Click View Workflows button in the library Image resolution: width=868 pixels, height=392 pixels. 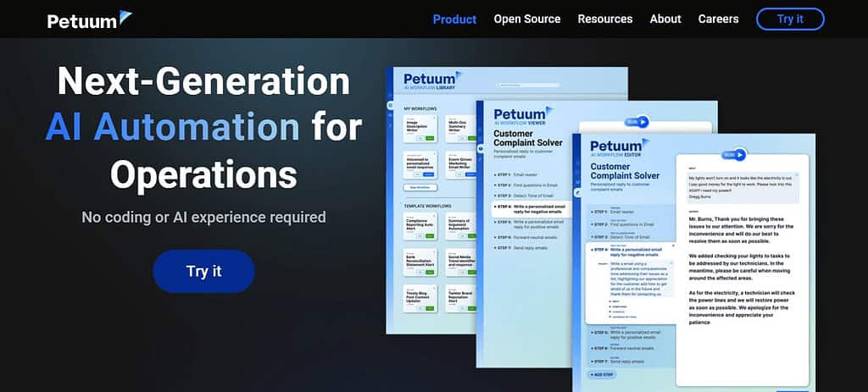coord(420,187)
